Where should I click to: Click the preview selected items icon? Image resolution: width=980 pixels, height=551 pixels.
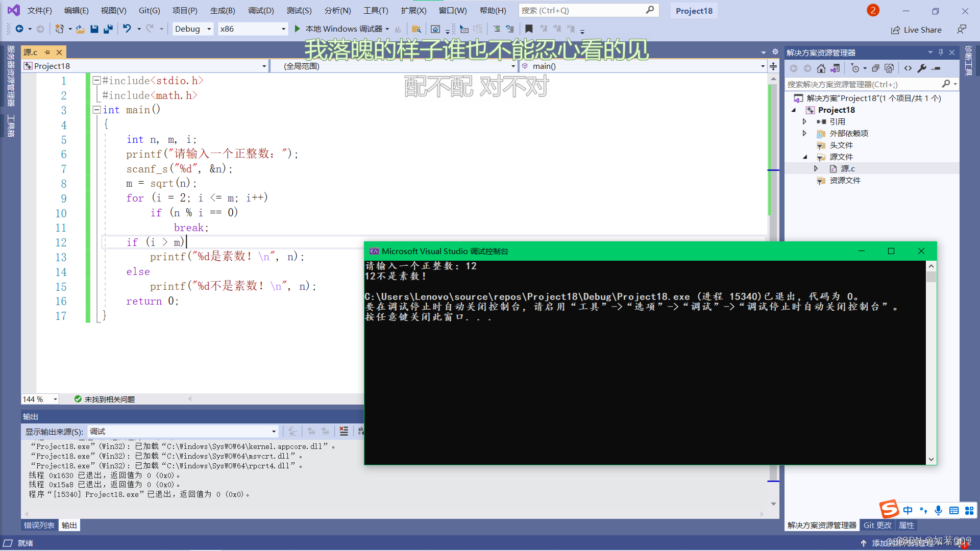point(936,68)
